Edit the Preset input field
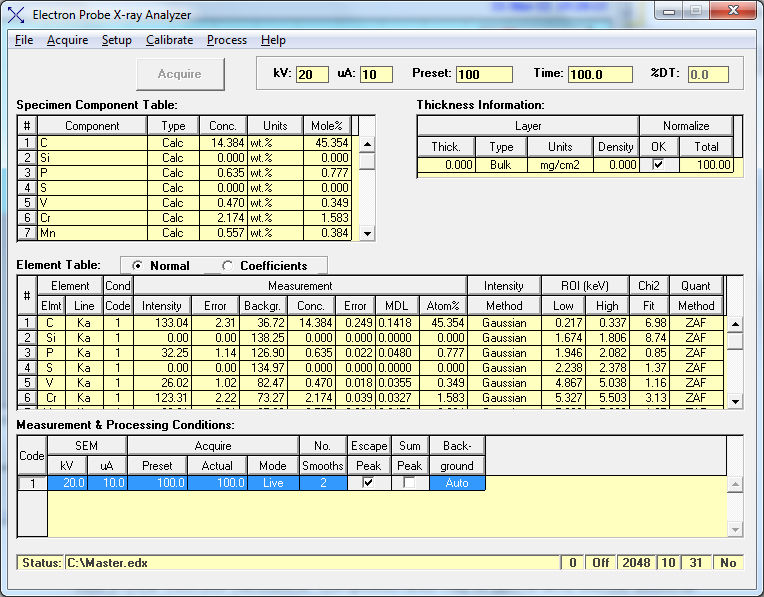The height and width of the screenshot is (597, 764). pos(484,74)
